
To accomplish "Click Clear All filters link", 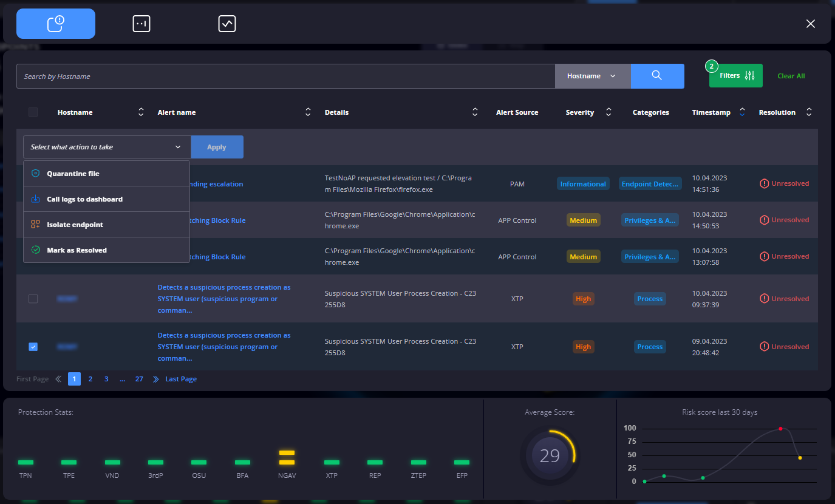I will 791,76.
